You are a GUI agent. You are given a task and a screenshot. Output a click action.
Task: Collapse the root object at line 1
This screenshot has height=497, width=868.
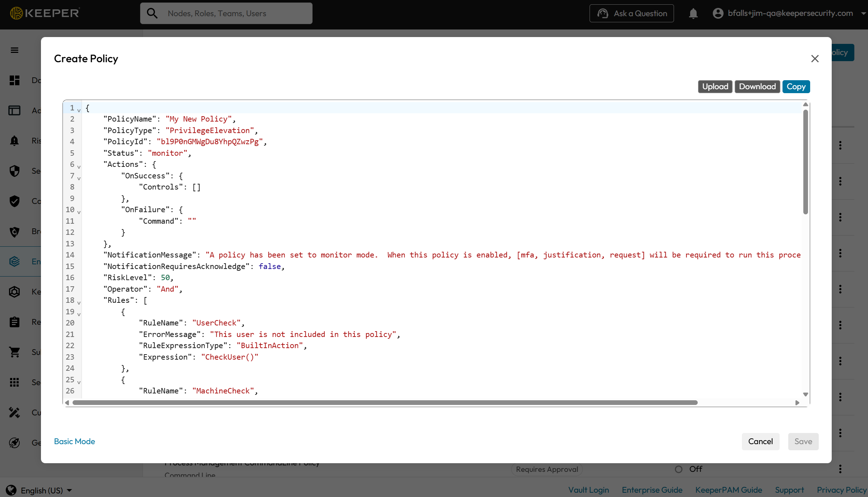tap(79, 110)
